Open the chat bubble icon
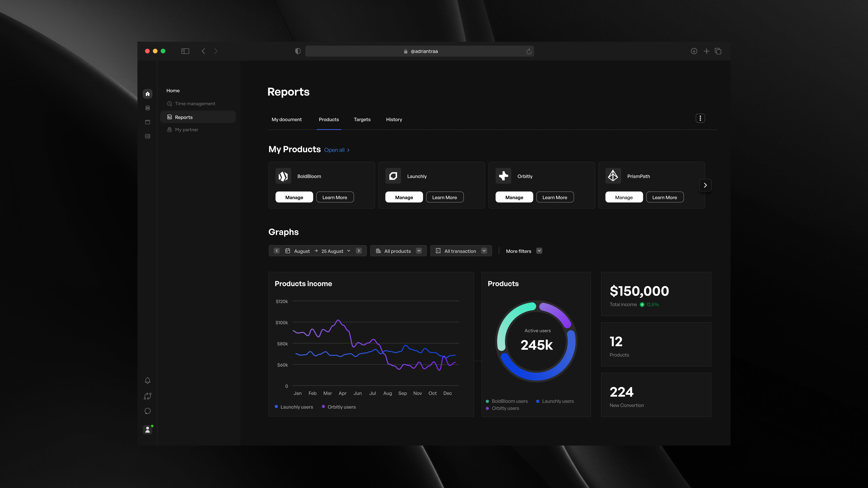The image size is (868, 488). [148, 411]
